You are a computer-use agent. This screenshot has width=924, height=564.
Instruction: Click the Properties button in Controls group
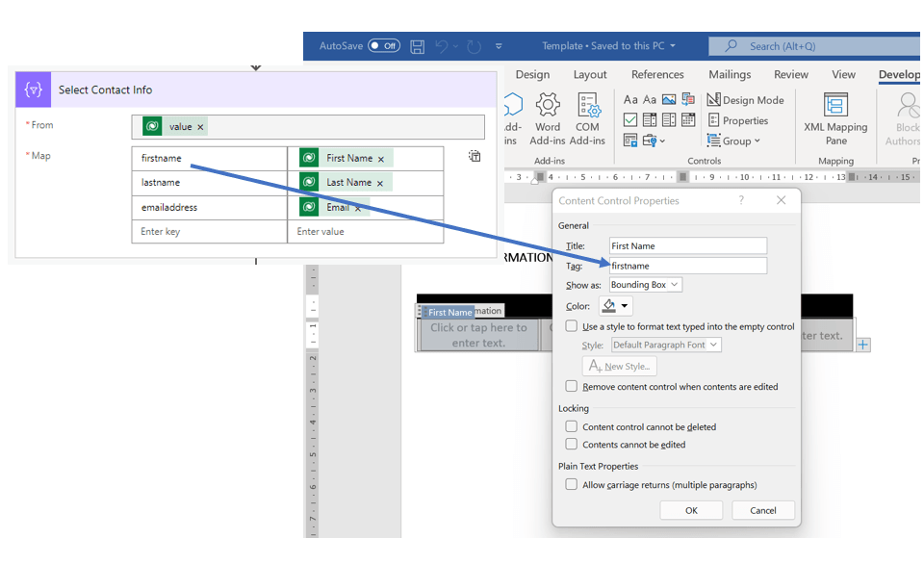[738, 120]
